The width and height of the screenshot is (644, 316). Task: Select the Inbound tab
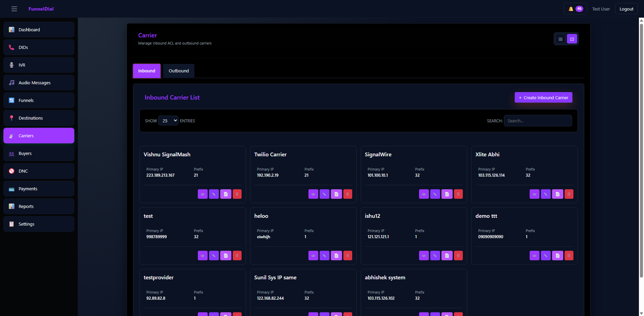click(147, 71)
